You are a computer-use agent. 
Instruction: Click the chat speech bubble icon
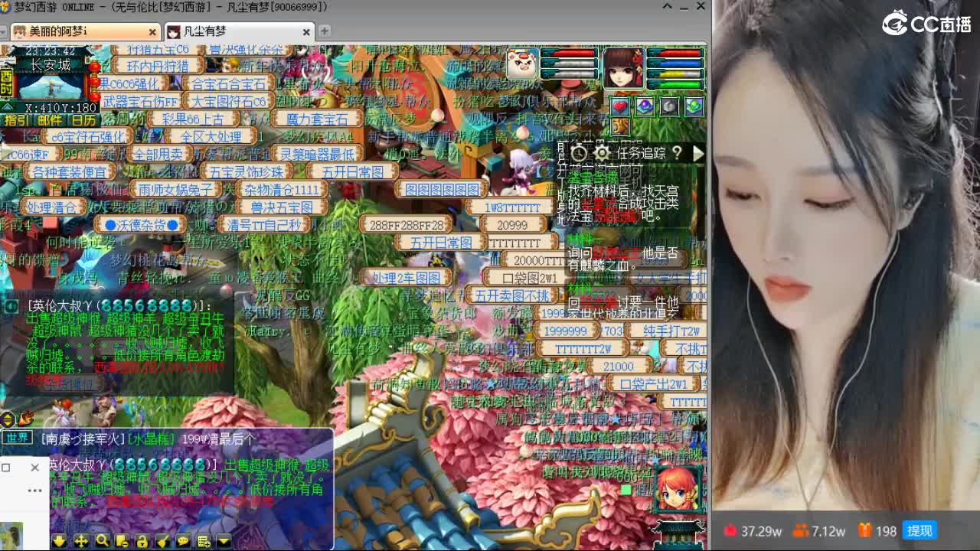(x=183, y=541)
